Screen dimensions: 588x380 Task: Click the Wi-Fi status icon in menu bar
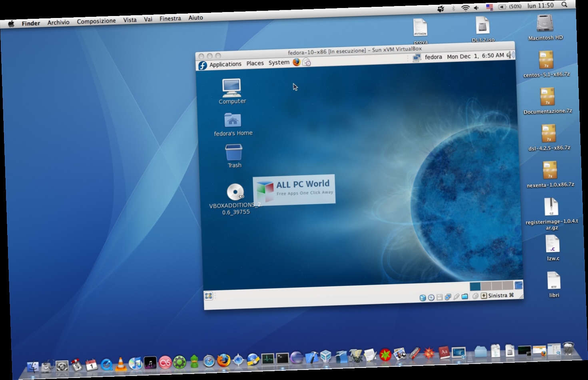tap(465, 8)
